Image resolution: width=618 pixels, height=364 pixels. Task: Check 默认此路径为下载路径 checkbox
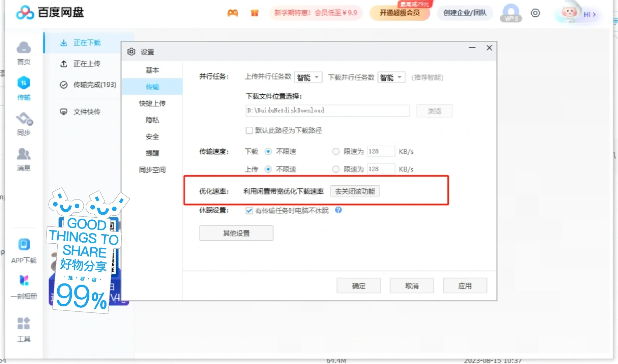pos(249,130)
